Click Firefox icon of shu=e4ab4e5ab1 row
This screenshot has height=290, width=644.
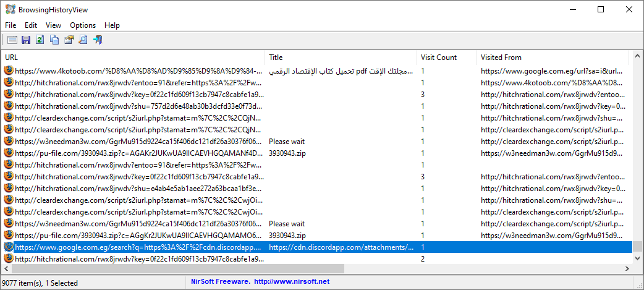[x=9, y=189]
